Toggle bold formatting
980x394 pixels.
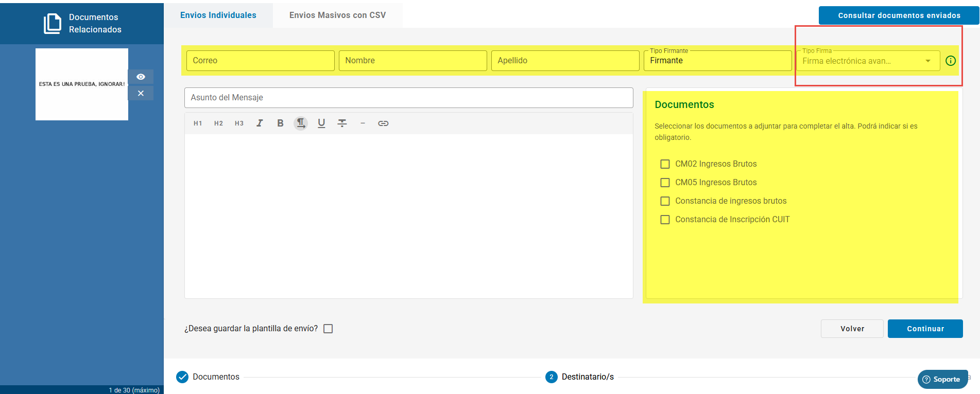280,123
